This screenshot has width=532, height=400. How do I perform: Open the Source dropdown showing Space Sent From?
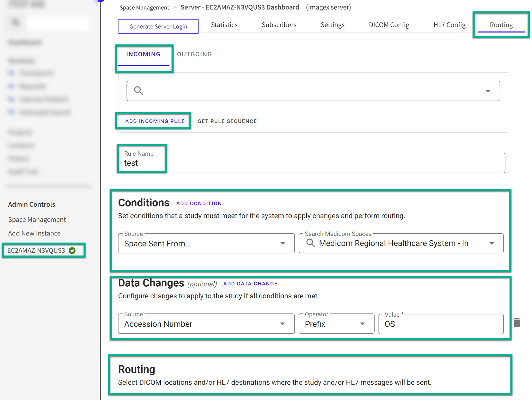pos(282,243)
